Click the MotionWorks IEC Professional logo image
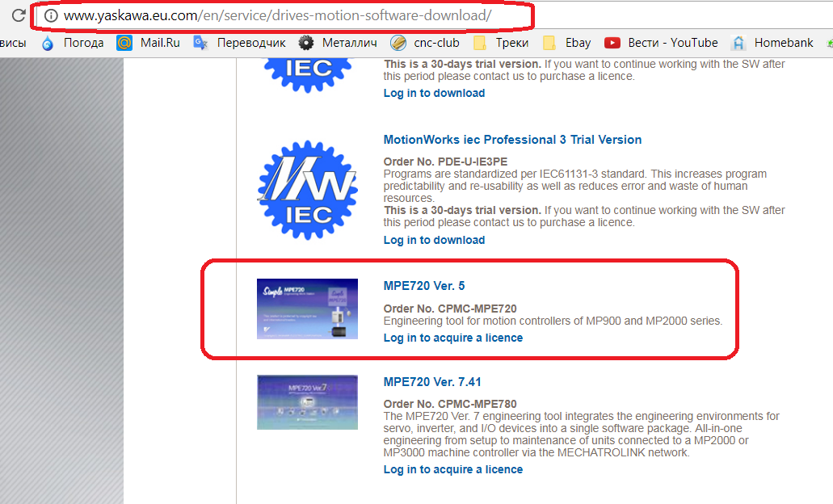833x504 pixels. pos(308,190)
